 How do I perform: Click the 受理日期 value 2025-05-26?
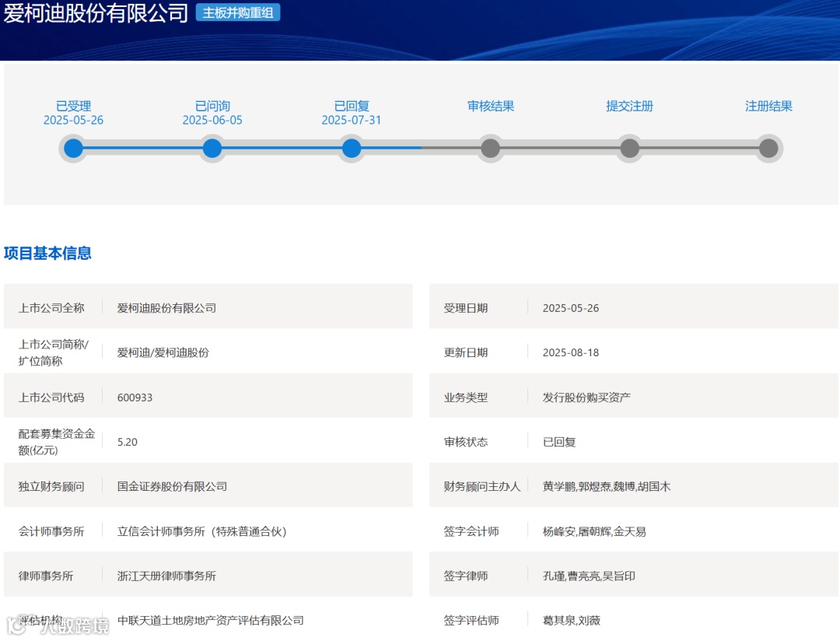coord(571,308)
